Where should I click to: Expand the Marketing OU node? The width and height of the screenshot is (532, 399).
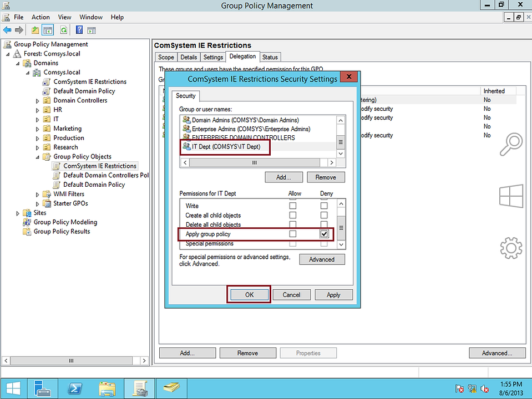click(37, 129)
